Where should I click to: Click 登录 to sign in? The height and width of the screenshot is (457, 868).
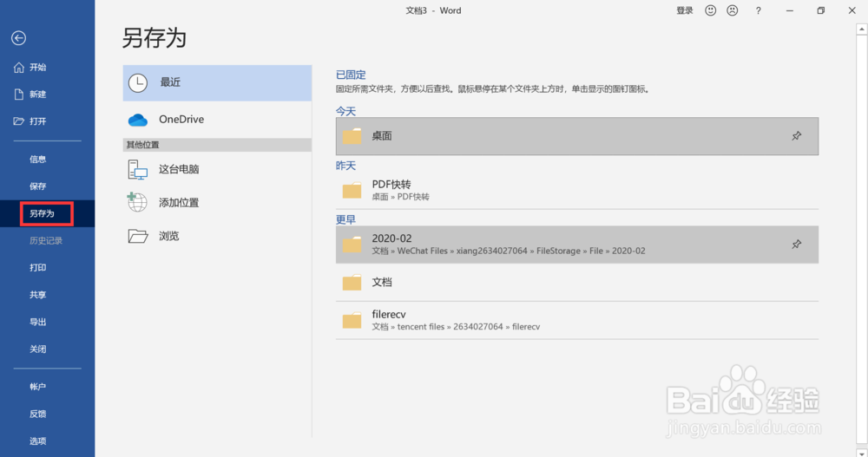685,10
